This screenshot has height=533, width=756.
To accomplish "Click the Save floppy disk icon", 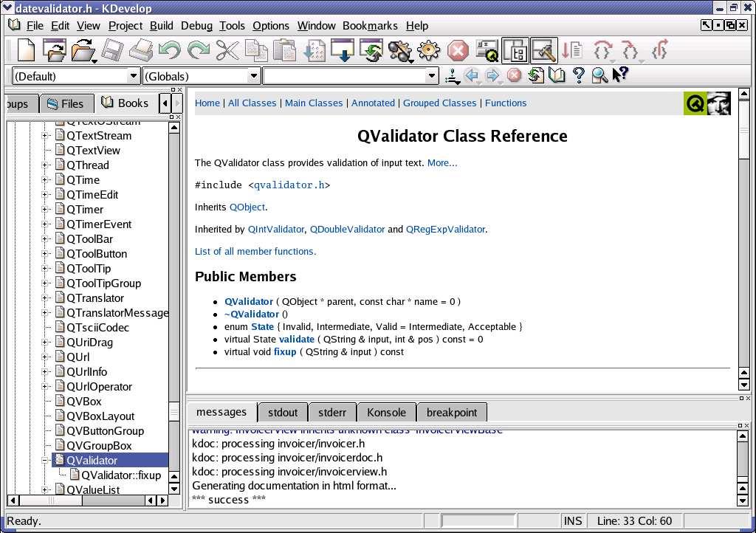I will 112,50.
